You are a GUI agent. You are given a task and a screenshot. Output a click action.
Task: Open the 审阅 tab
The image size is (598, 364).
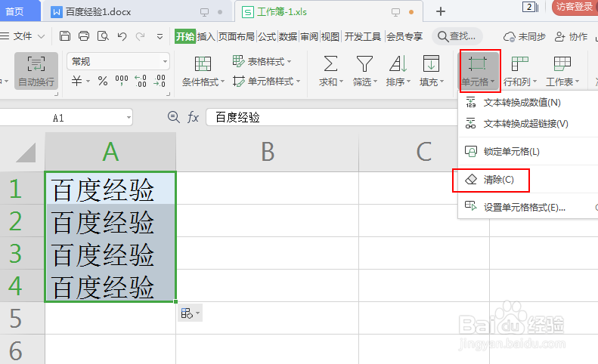pos(309,36)
